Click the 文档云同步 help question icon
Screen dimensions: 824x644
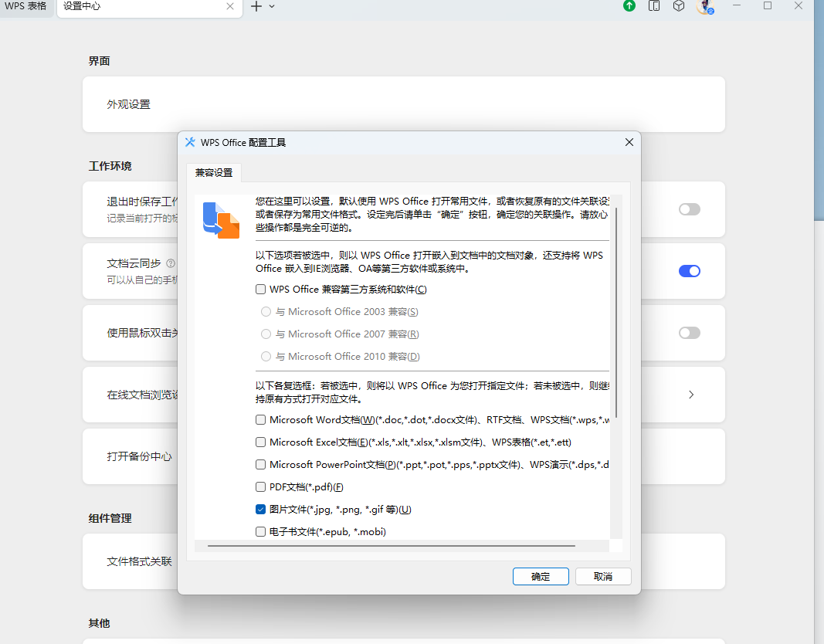tap(170, 263)
